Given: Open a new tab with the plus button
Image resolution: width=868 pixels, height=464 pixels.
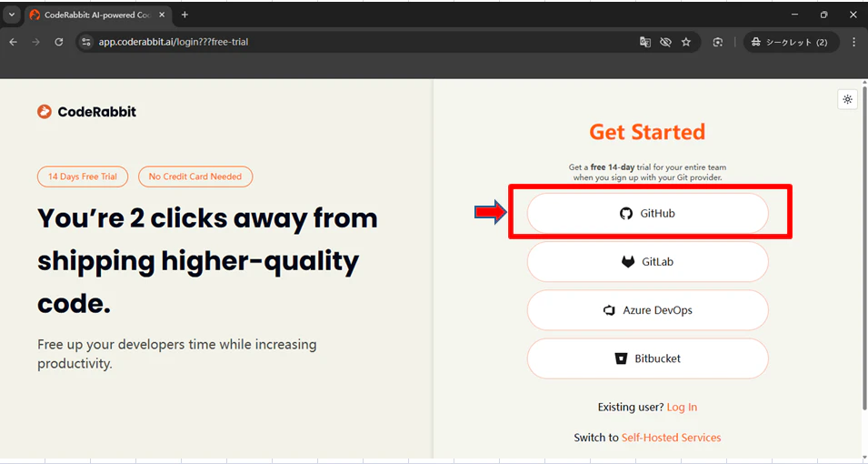Looking at the screenshot, I should [x=185, y=15].
